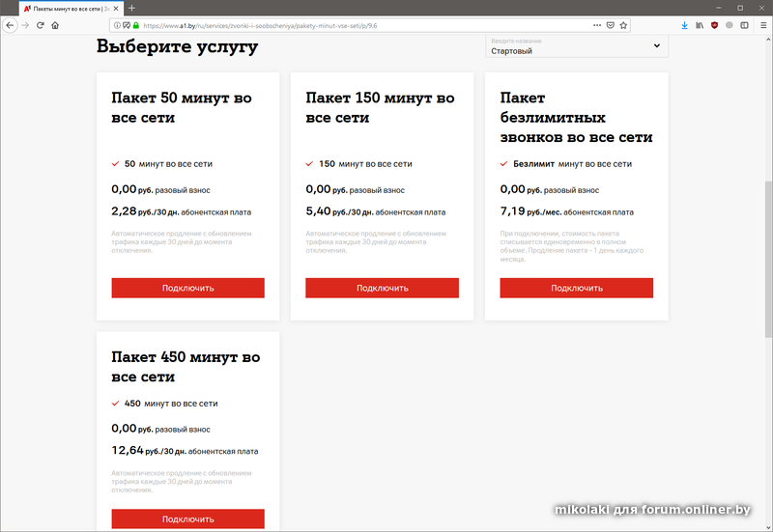The image size is (773, 532).
Task: Toggle the sidebar view
Action: (x=744, y=25)
